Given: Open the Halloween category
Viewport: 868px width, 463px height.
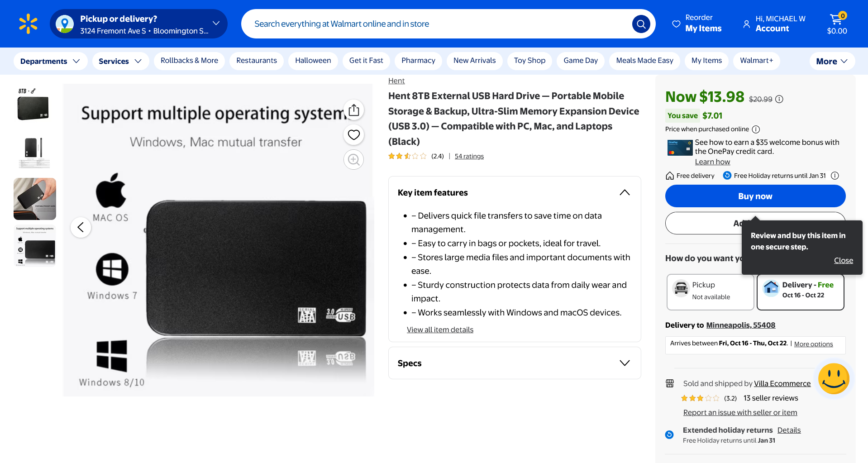Looking at the screenshot, I should coord(313,61).
